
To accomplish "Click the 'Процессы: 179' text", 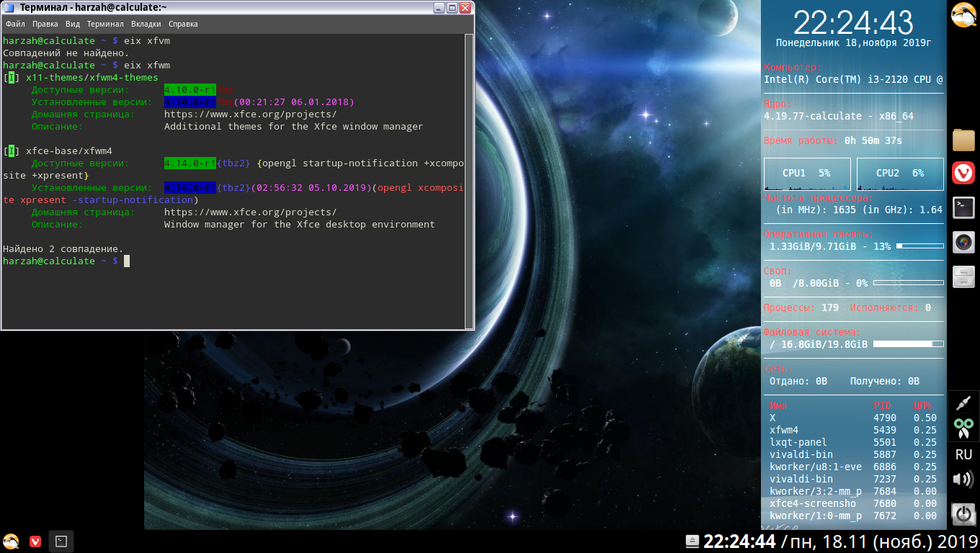I will tap(801, 307).
